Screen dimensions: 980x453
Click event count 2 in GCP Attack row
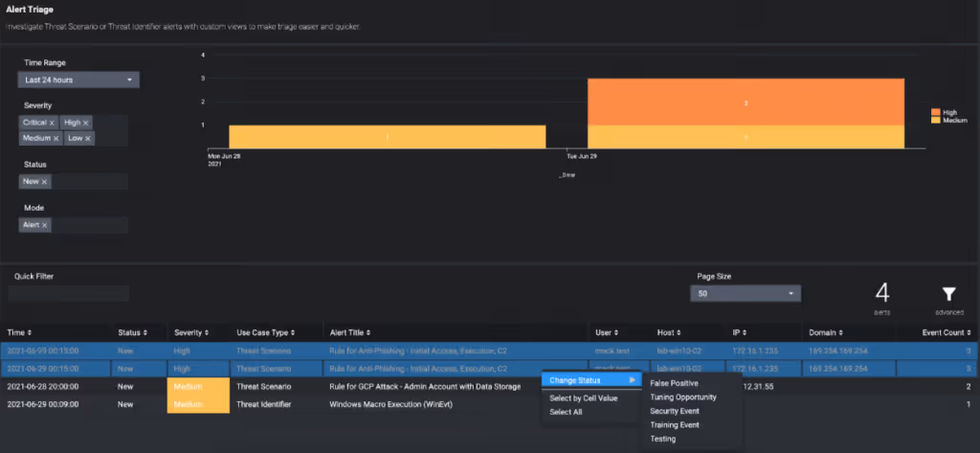(x=969, y=387)
